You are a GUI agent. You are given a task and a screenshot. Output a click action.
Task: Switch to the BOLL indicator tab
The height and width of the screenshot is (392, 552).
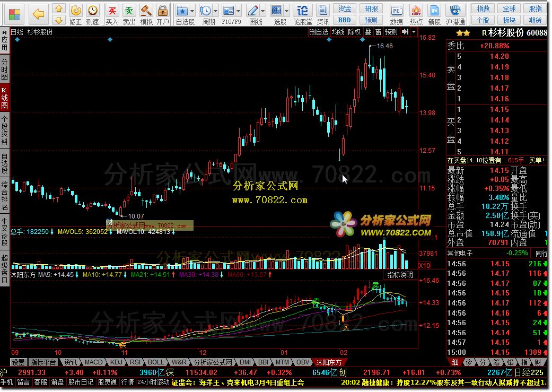click(x=155, y=362)
